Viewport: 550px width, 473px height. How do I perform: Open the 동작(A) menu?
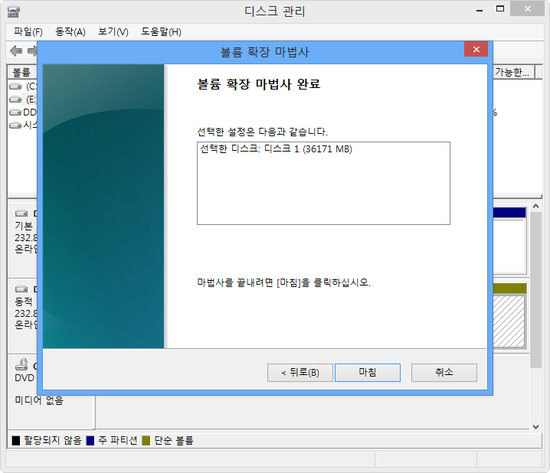pyautogui.click(x=70, y=32)
